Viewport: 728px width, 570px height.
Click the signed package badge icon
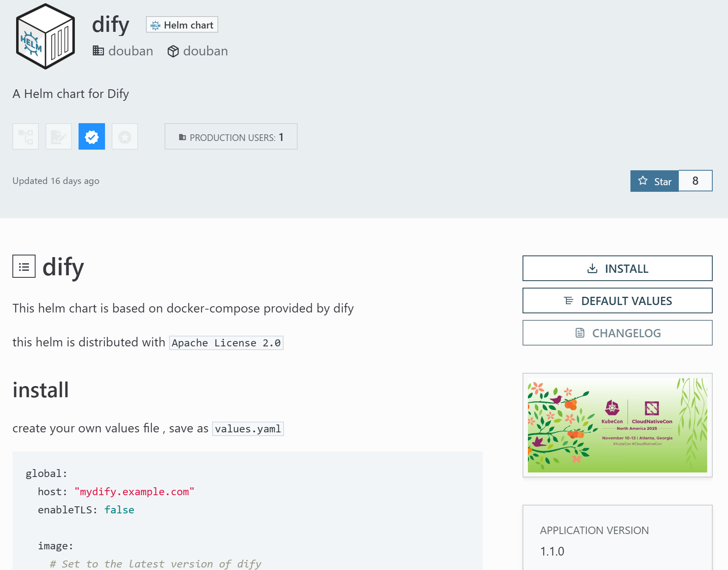coord(59,136)
